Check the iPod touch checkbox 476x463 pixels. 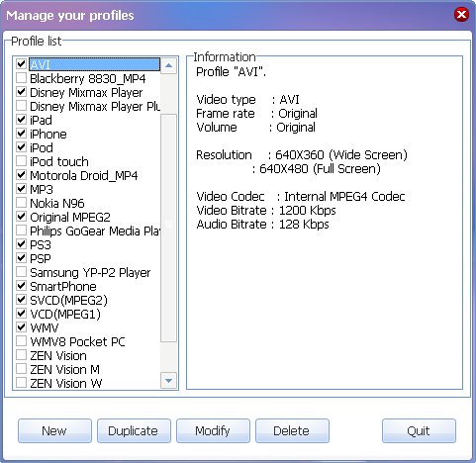21,160
